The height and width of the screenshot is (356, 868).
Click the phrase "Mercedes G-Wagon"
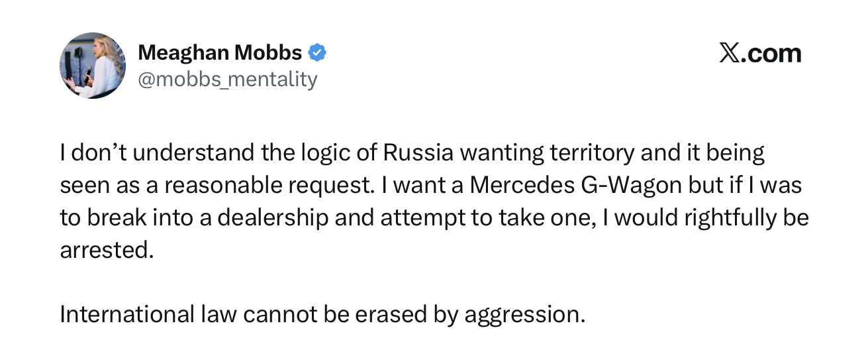(x=576, y=186)
